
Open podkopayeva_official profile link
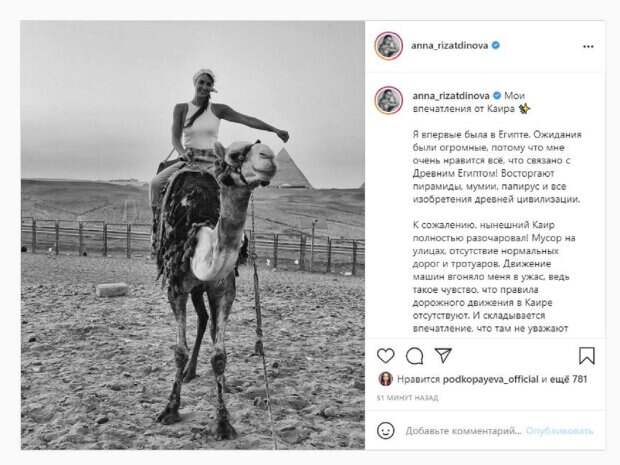pos(490,379)
